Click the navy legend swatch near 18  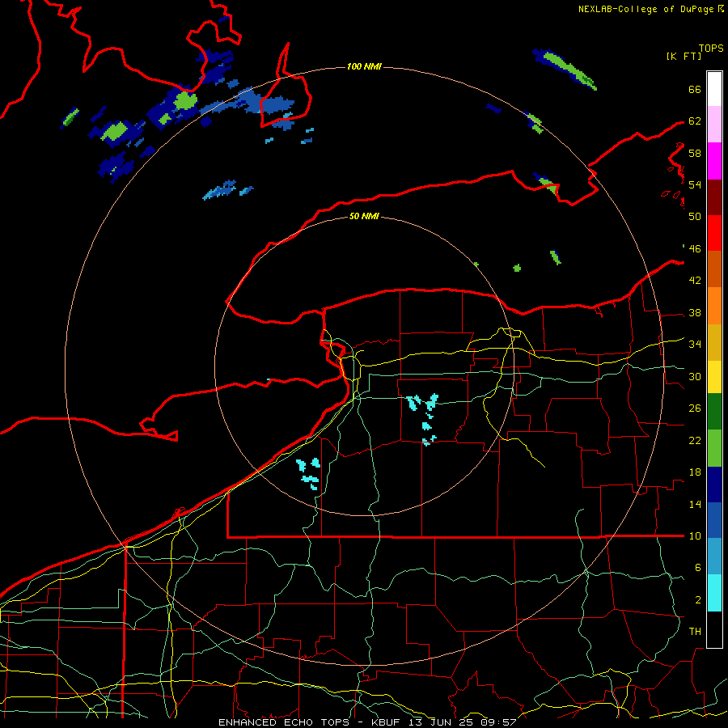pos(714,485)
